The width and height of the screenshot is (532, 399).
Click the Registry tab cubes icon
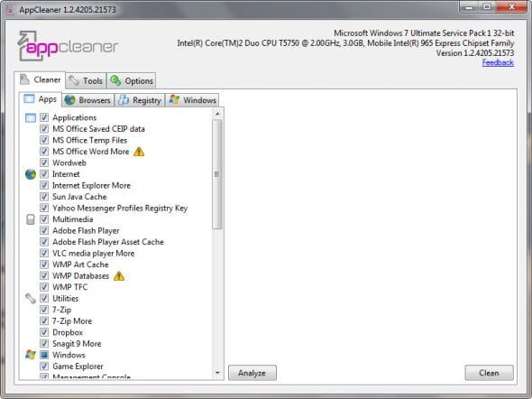point(124,100)
